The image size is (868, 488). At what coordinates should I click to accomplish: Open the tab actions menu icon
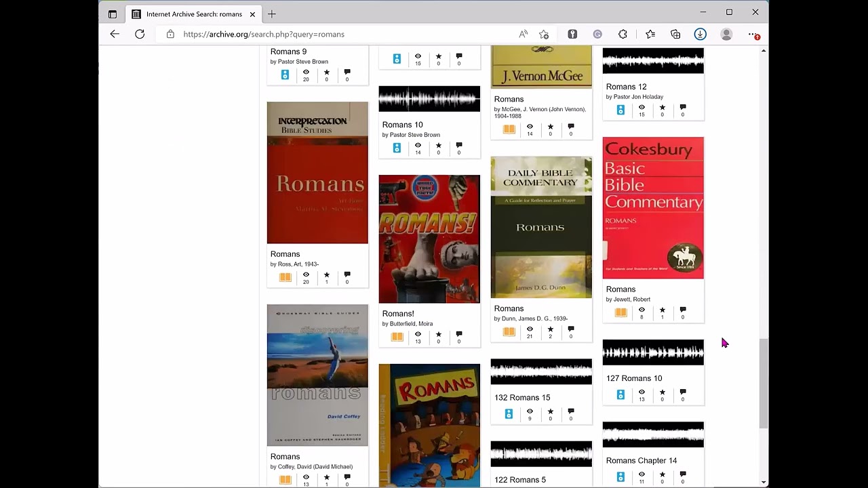tap(113, 14)
